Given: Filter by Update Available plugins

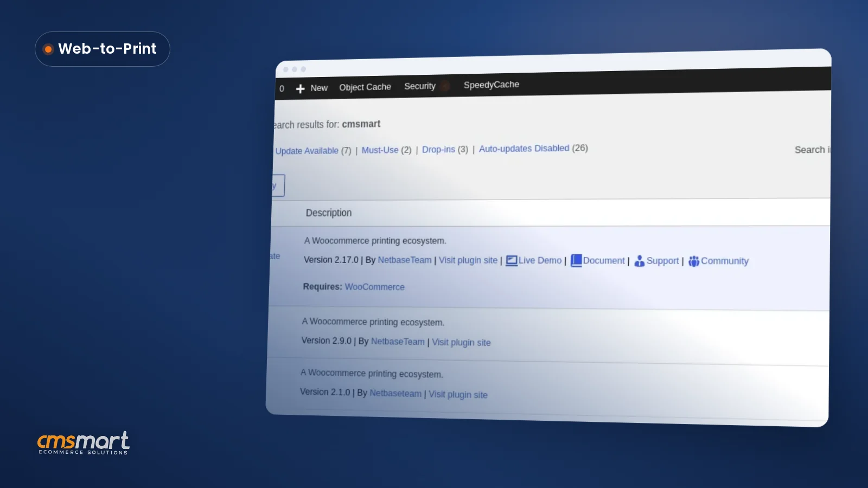Looking at the screenshot, I should [307, 151].
